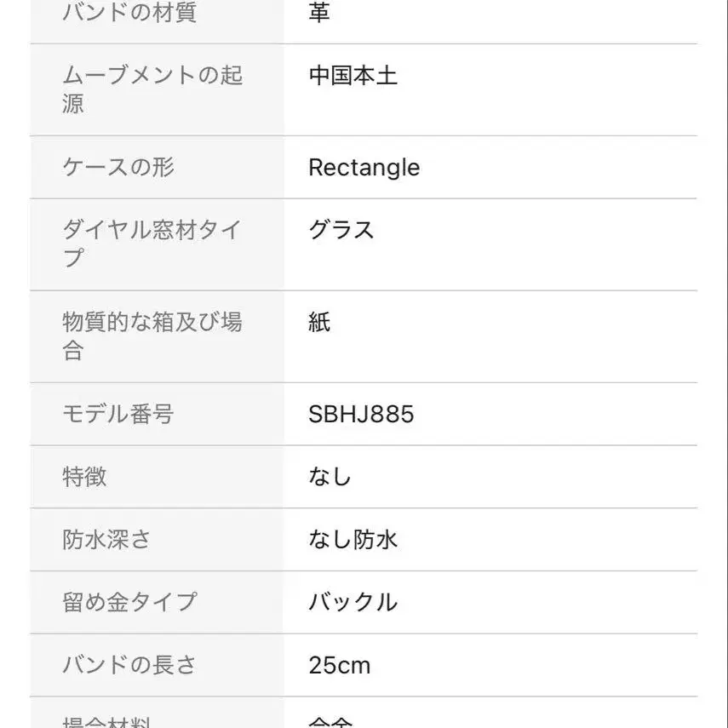Click the ムーブメントの起源 label

point(153,89)
